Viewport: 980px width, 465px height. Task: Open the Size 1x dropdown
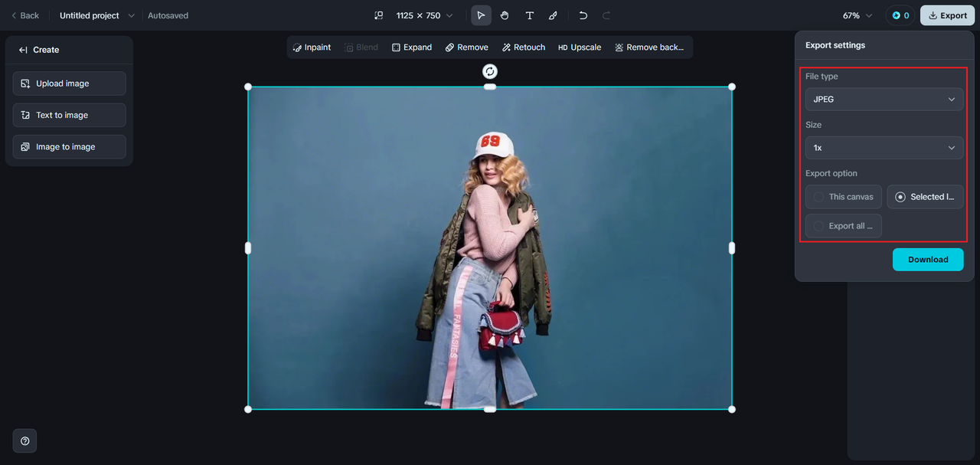click(x=884, y=148)
